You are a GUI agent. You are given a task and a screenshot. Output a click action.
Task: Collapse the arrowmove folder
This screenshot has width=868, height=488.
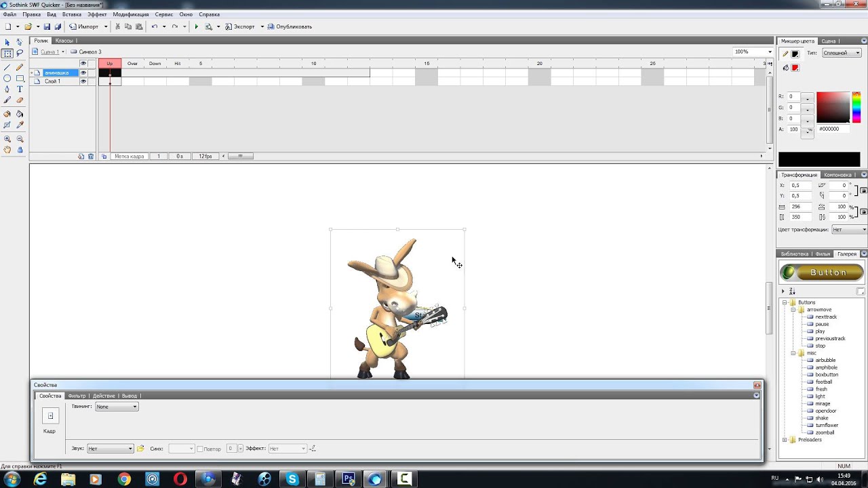(x=793, y=310)
